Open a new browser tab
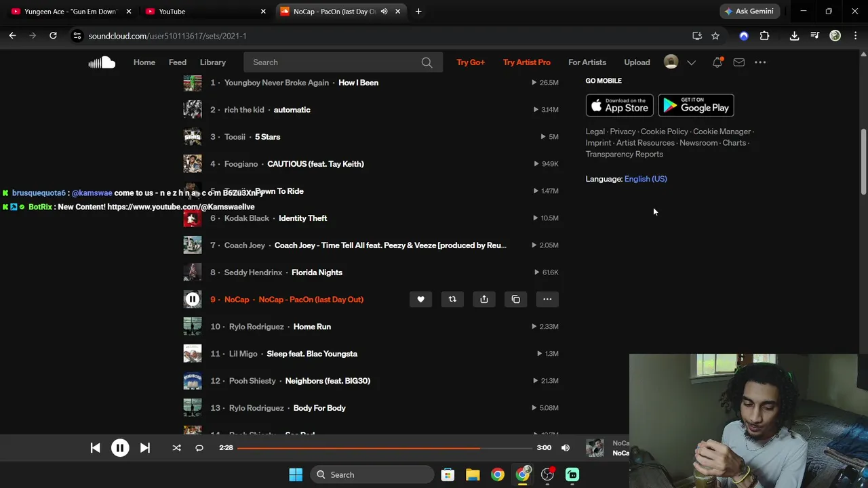The image size is (868, 488). (x=418, y=12)
